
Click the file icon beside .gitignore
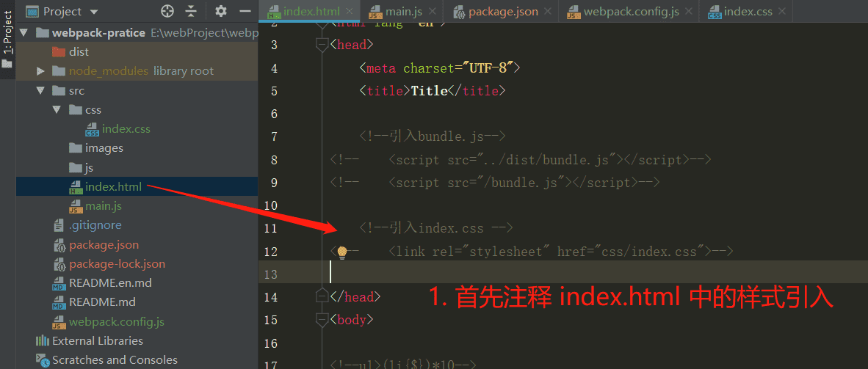click(59, 226)
